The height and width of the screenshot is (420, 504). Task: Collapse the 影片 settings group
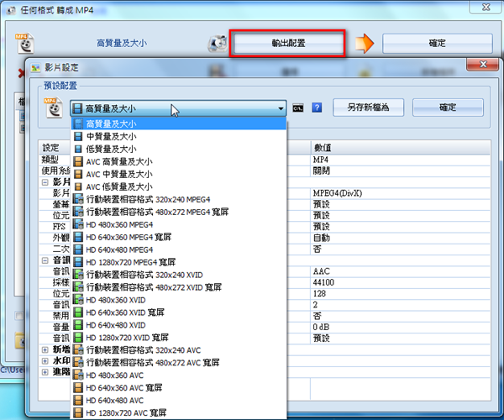tap(45, 182)
